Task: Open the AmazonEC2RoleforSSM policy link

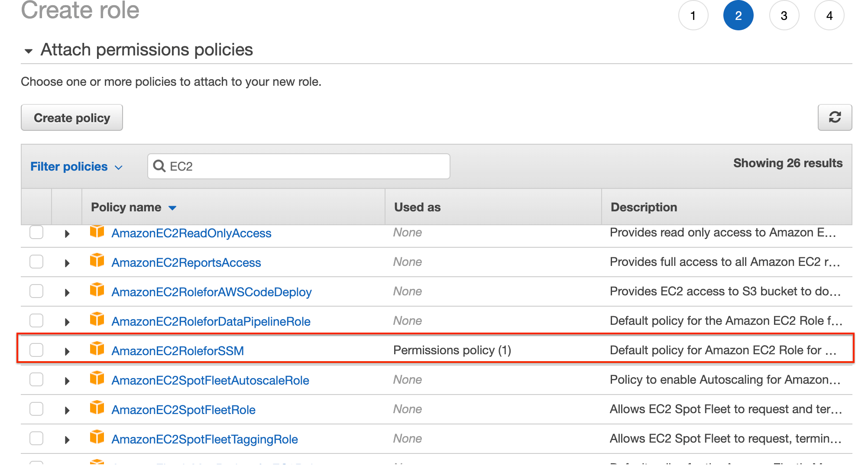Action: click(178, 351)
